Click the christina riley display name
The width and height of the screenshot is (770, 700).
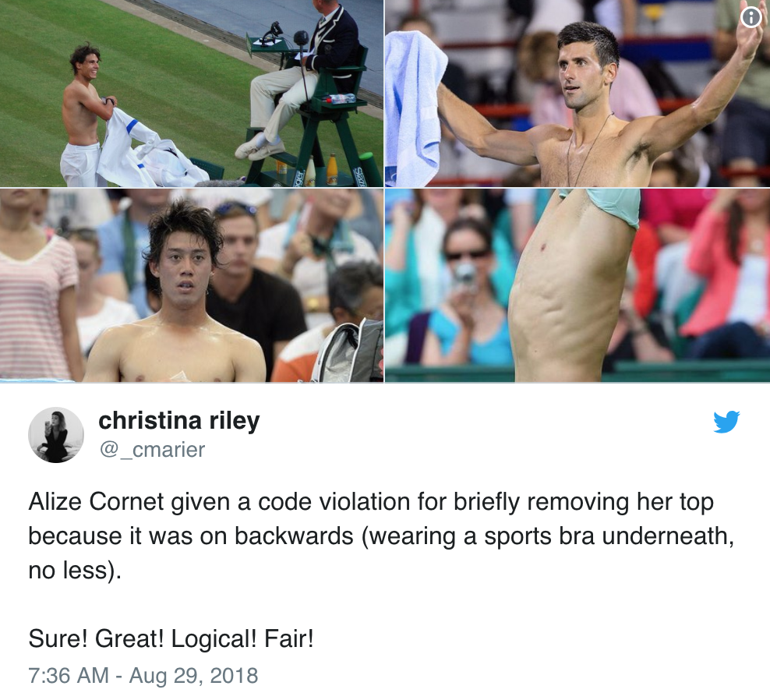click(x=178, y=421)
